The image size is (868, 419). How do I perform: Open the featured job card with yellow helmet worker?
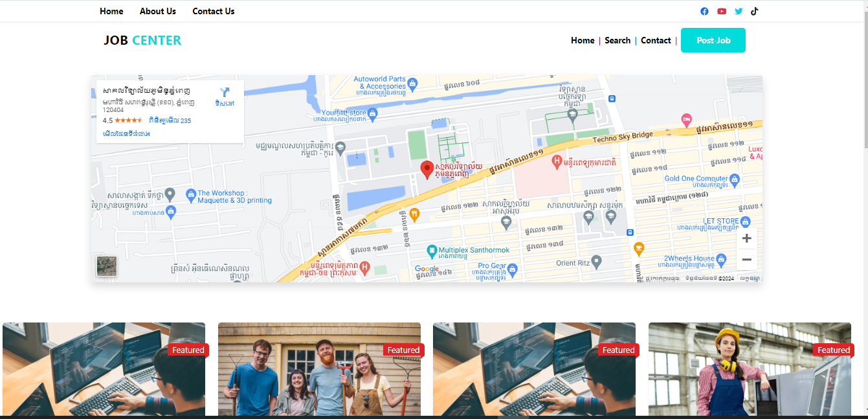coord(750,372)
